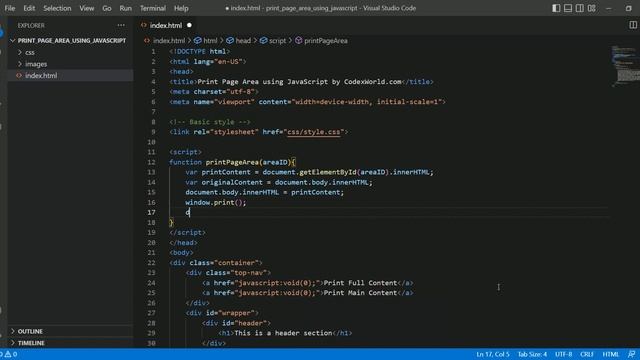Click printPageArea symbol in breadcrumb
640x360 pixels.
322,41
